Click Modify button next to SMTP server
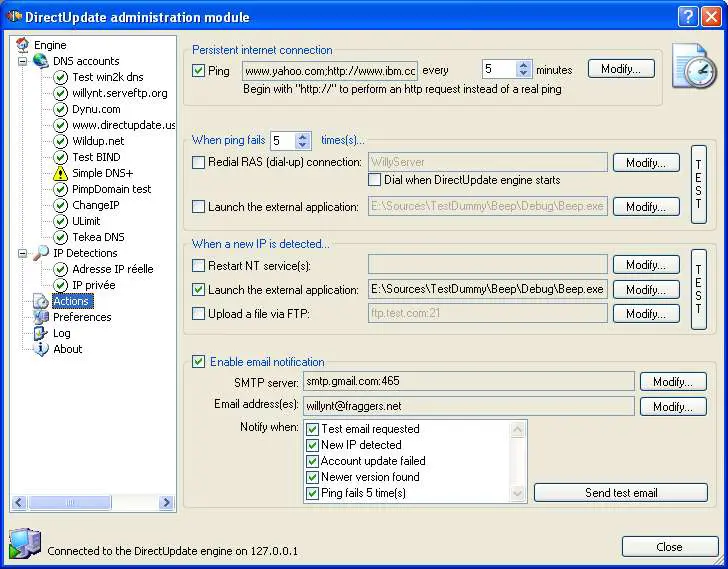 click(672, 382)
